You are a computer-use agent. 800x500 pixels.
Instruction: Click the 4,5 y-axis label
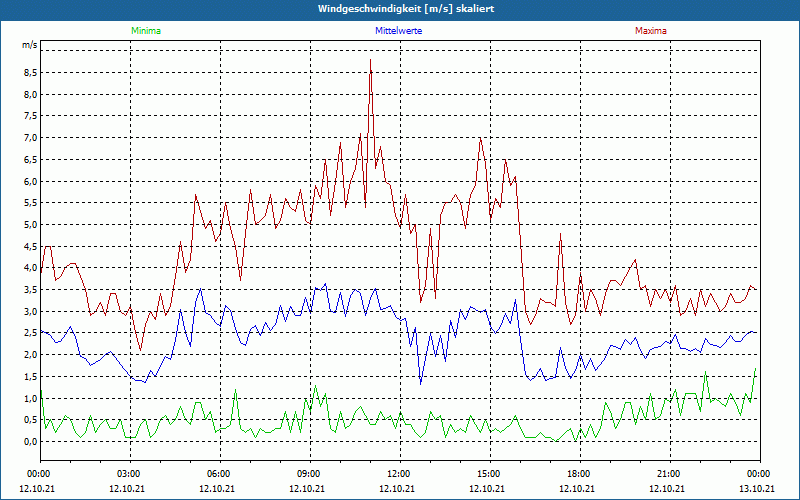[x=31, y=246]
